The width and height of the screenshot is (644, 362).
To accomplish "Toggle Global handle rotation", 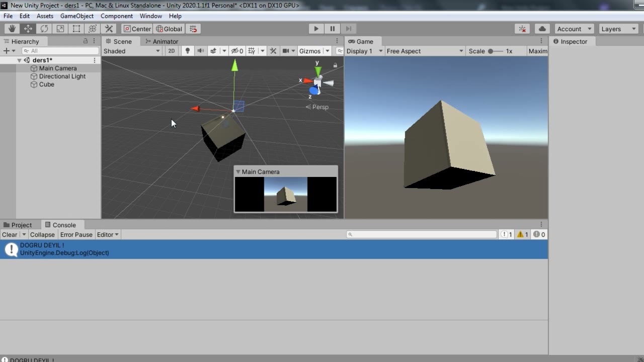I will [x=169, y=29].
